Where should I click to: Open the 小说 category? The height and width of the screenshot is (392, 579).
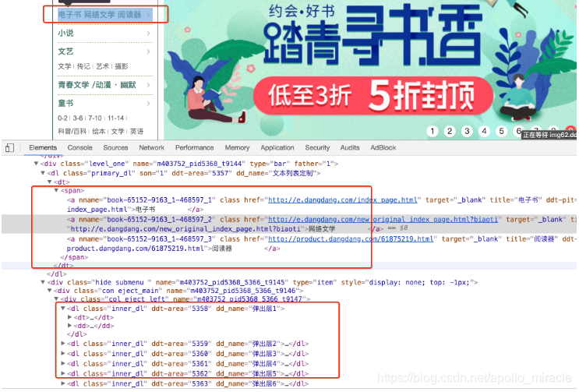[x=65, y=34]
